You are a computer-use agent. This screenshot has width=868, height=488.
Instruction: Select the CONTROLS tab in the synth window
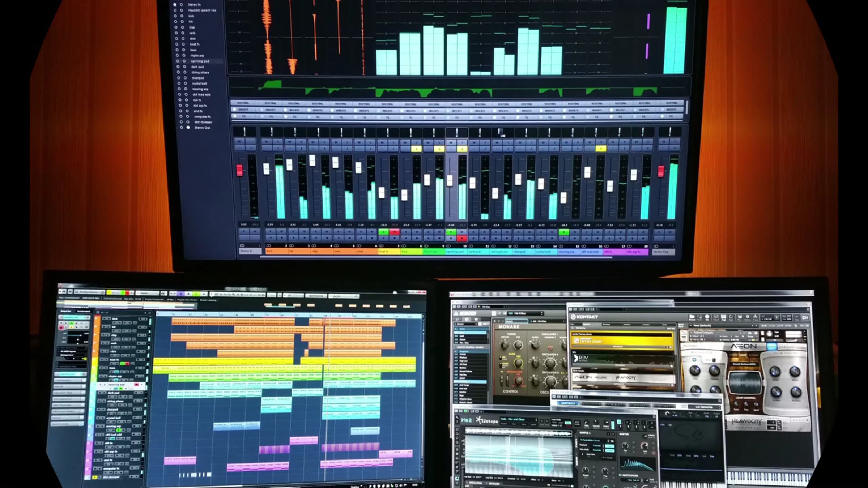pyautogui.click(x=568, y=403)
